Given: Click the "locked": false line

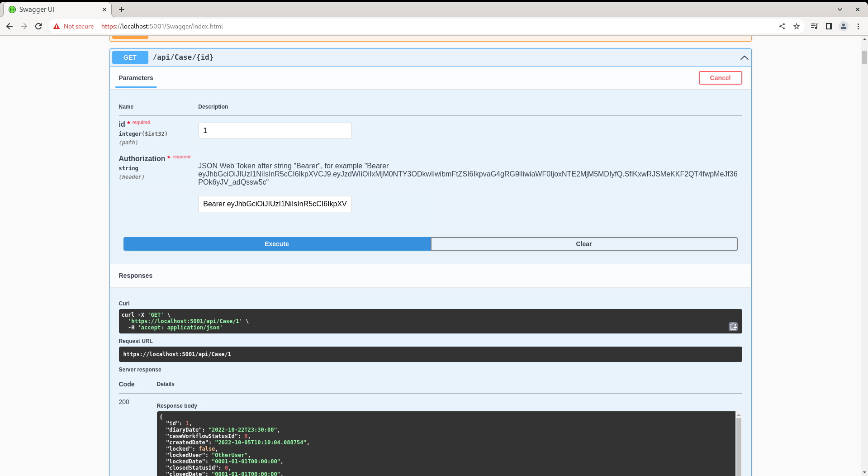Looking at the screenshot, I should 192,449.
